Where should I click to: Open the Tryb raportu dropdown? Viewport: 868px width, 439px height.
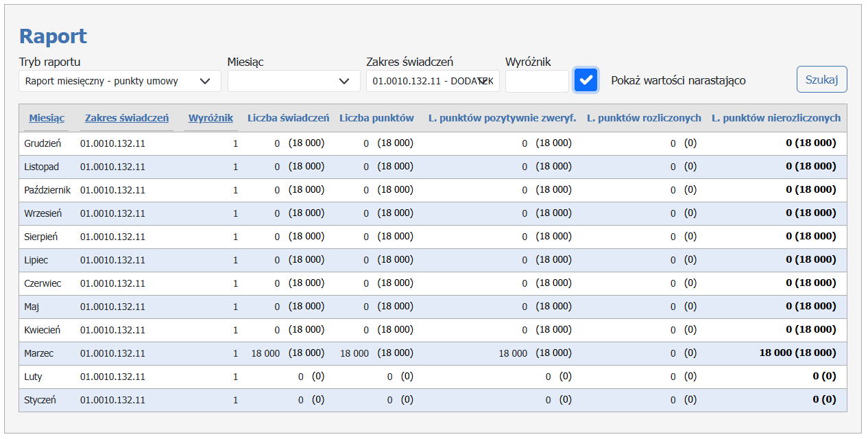(x=119, y=81)
